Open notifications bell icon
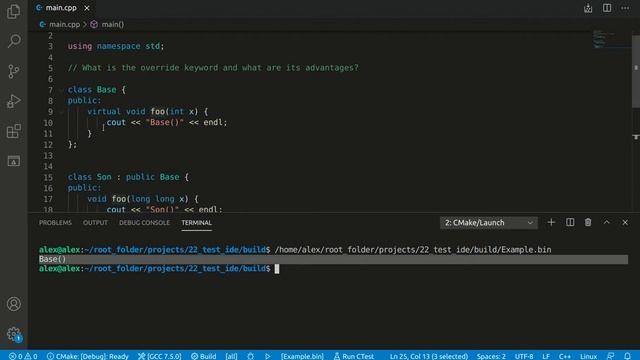 pyautogui.click(x=627, y=356)
